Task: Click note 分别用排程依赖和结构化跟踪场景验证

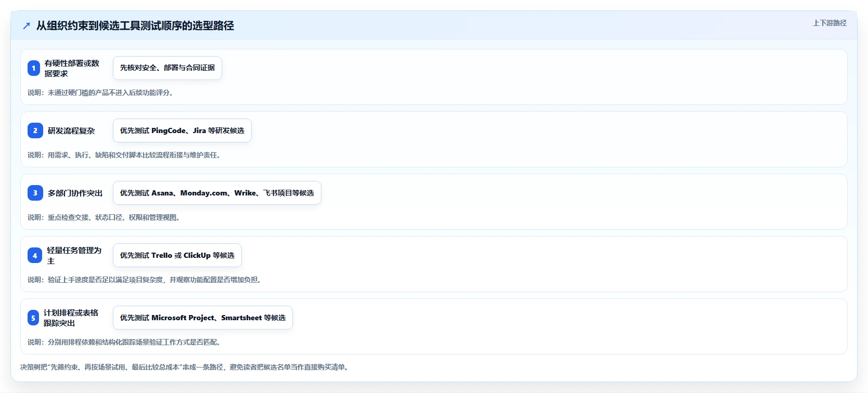Action: tap(124, 342)
